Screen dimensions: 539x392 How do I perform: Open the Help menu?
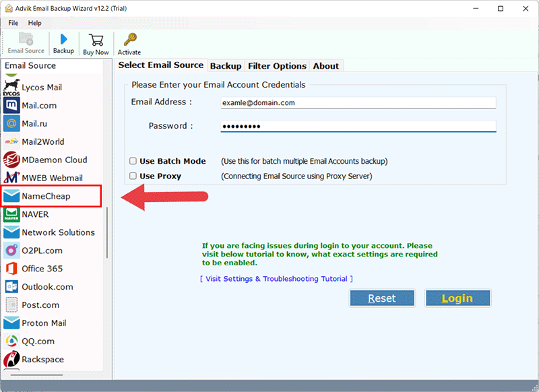pyautogui.click(x=35, y=23)
